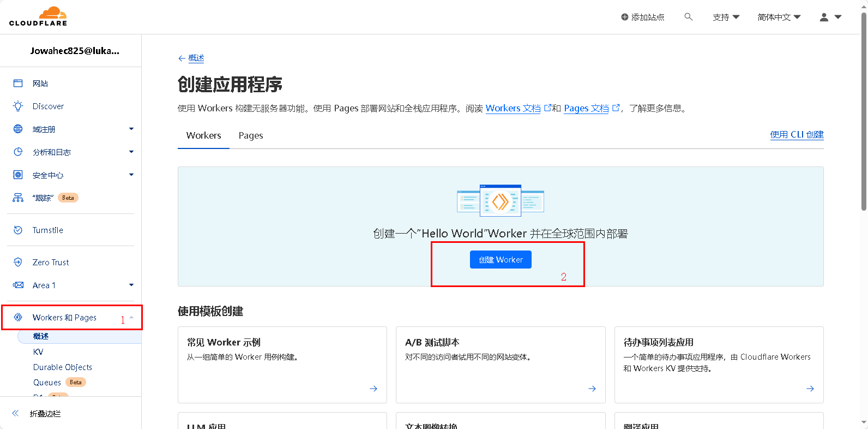Click the Discover lightbulb icon
The width and height of the screenshot is (868, 429).
[x=18, y=106]
